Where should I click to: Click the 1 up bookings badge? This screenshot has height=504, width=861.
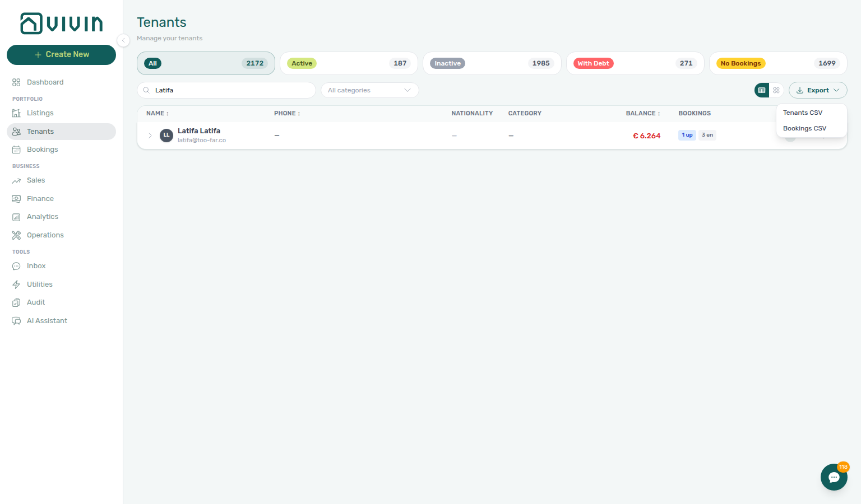687,135
